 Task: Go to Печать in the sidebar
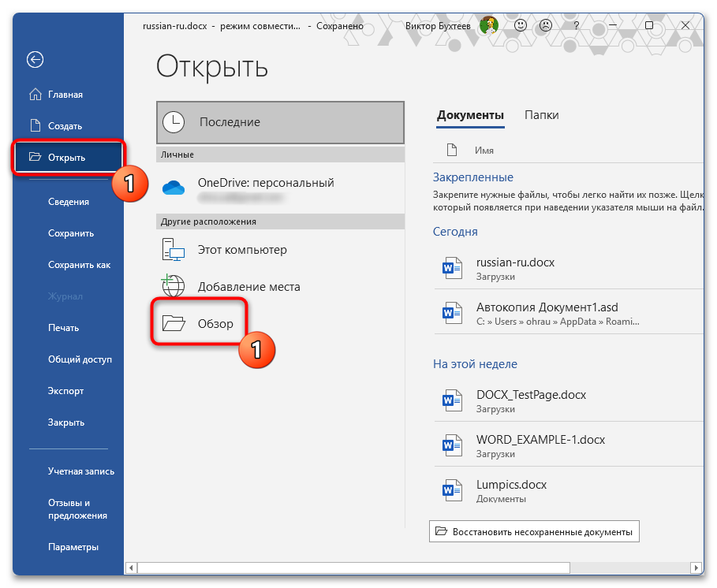tap(63, 328)
